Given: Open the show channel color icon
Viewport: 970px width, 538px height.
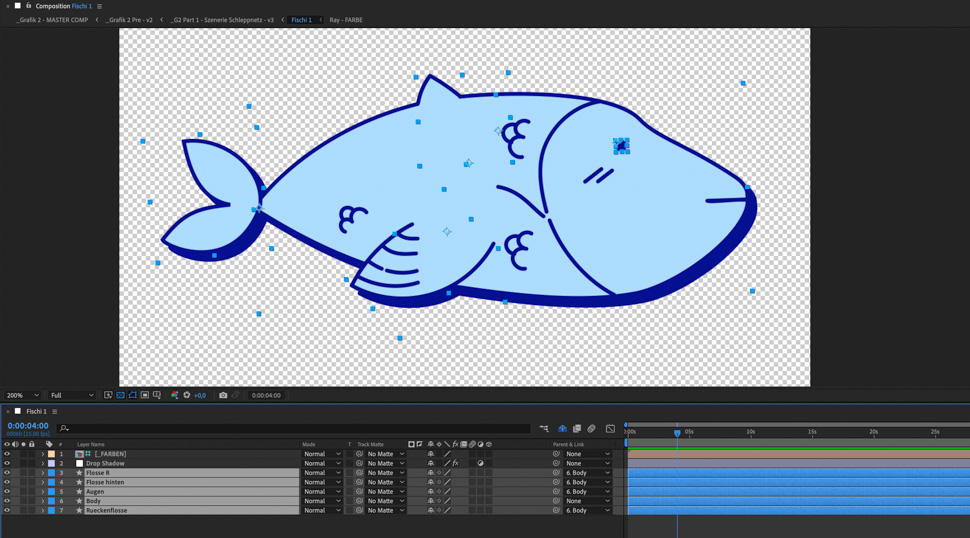Looking at the screenshot, I should pos(174,395).
